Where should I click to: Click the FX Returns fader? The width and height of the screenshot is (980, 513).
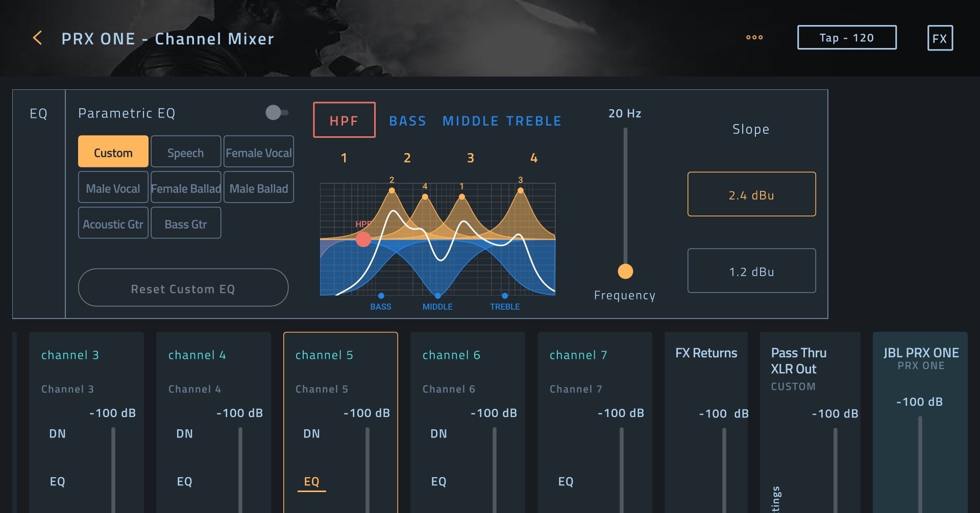point(724,470)
